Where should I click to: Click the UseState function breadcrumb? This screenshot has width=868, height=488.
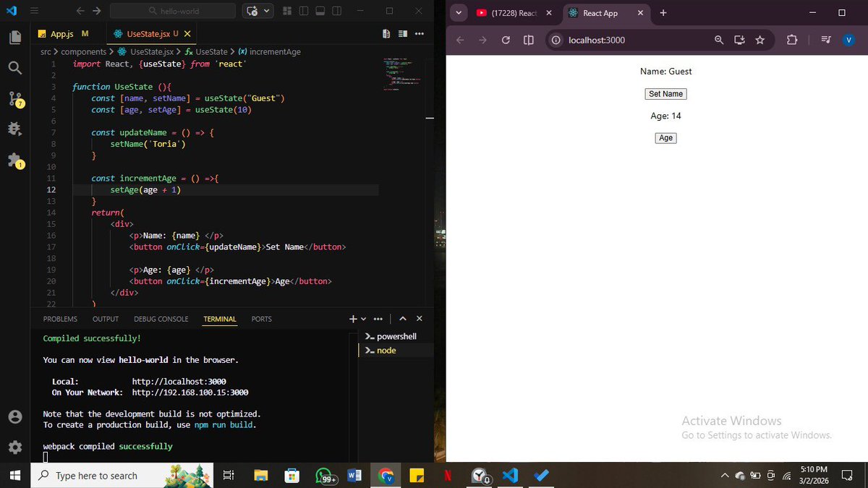pos(205,51)
